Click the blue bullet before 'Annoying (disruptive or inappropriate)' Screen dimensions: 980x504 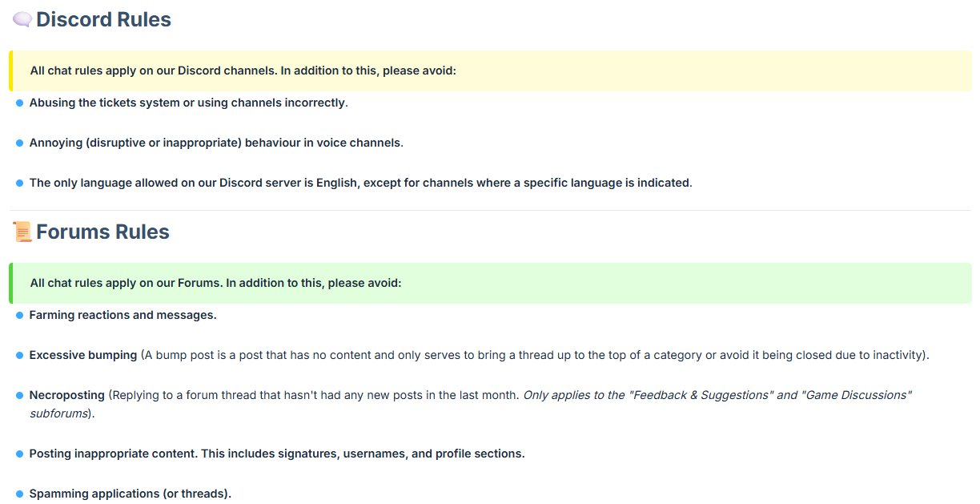pyautogui.click(x=19, y=143)
